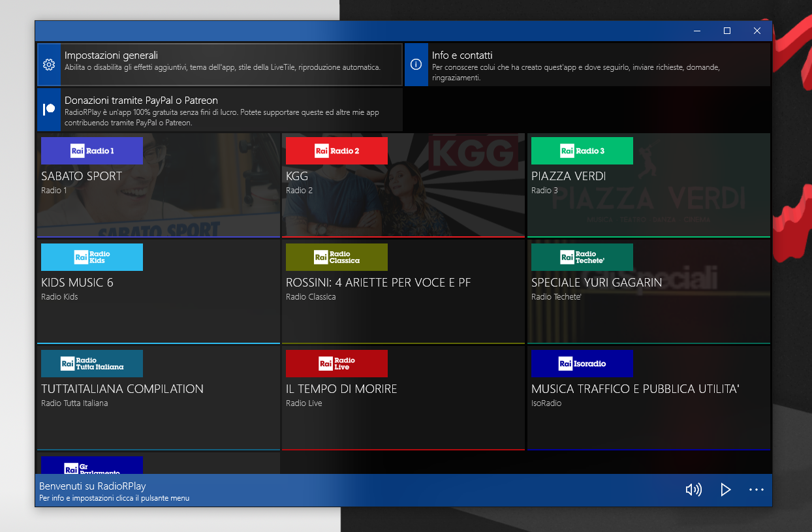Open Info e contatti menu entry
Screen dimensions: 812x532
click(x=587, y=65)
